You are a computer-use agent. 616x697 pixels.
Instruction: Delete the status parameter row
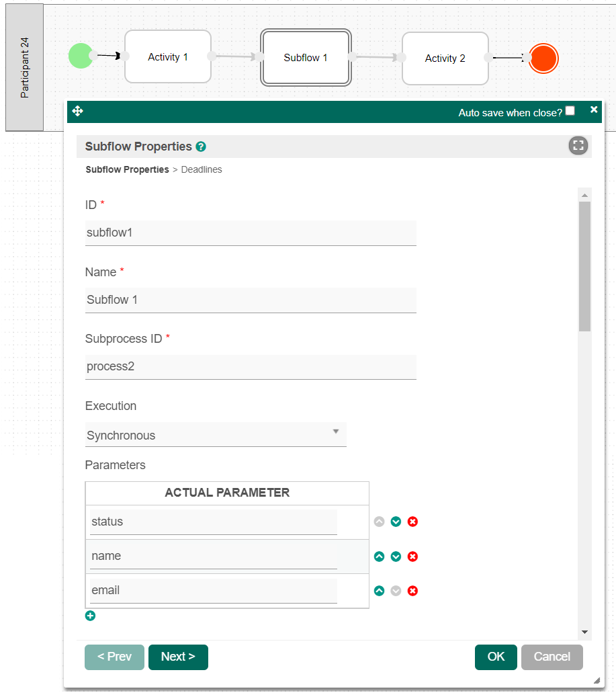(412, 522)
